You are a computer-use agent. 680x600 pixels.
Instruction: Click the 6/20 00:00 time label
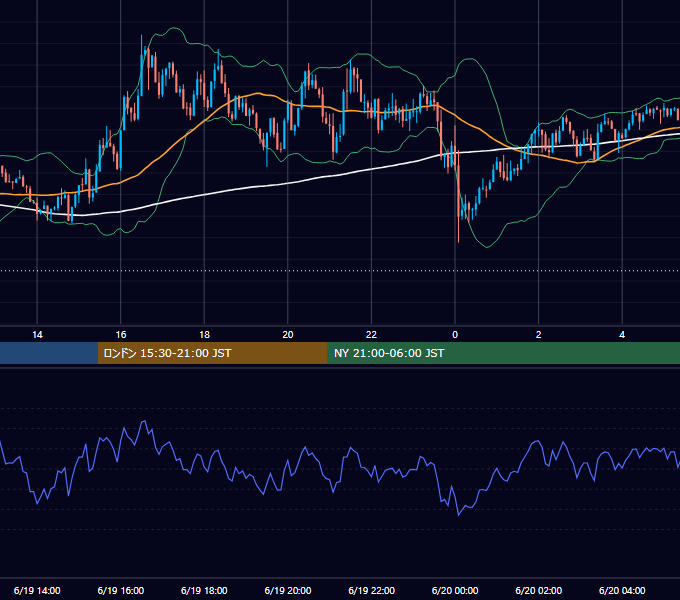tap(455, 590)
